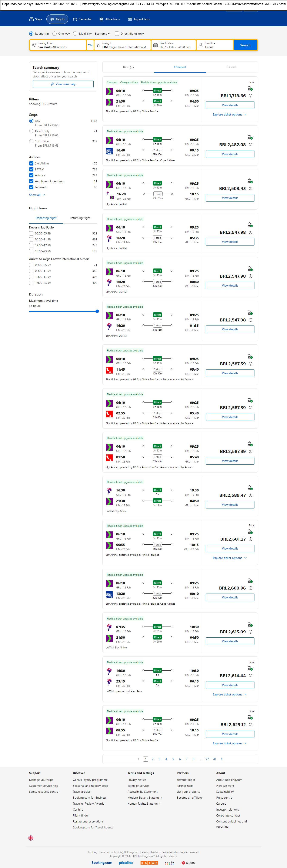Image resolution: width=287 pixels, height=868 pixels.
Task: Select the One way trip option
Action: tap(54, 34)
